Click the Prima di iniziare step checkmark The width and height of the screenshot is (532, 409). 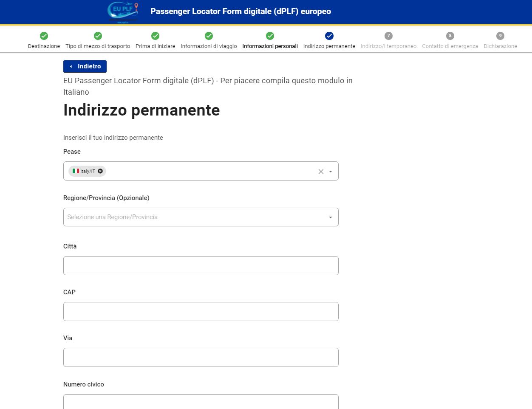[156, 36]
